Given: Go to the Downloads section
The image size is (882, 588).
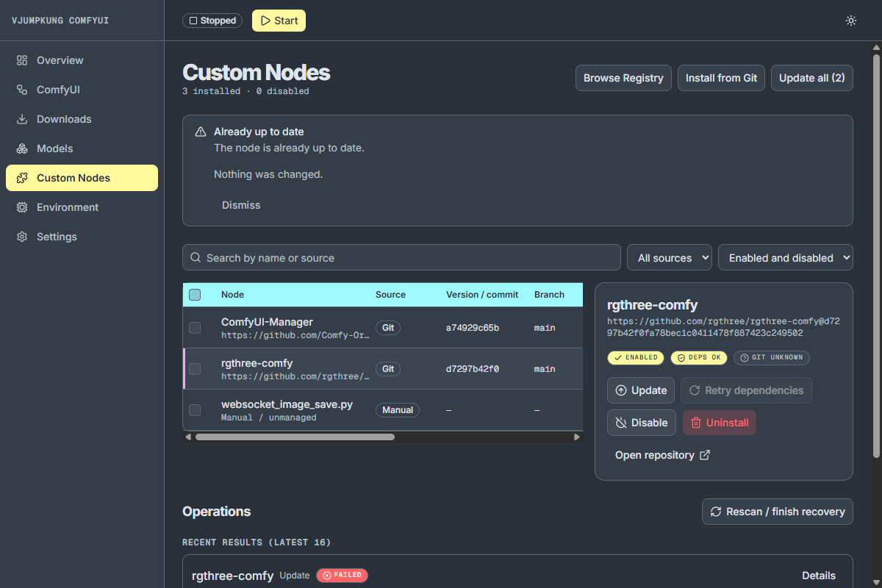Looking at the screenshot, I should pyautogui.click(x=82, y=119).
